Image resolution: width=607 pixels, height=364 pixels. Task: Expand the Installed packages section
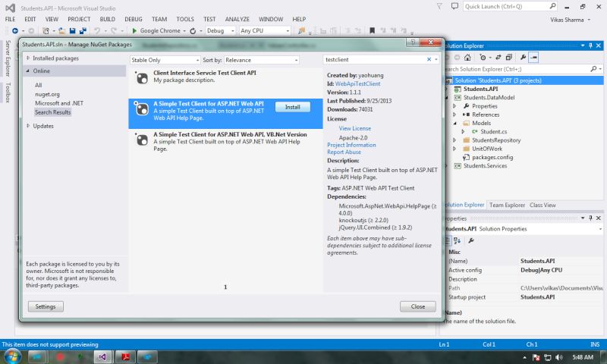point(28,58)
